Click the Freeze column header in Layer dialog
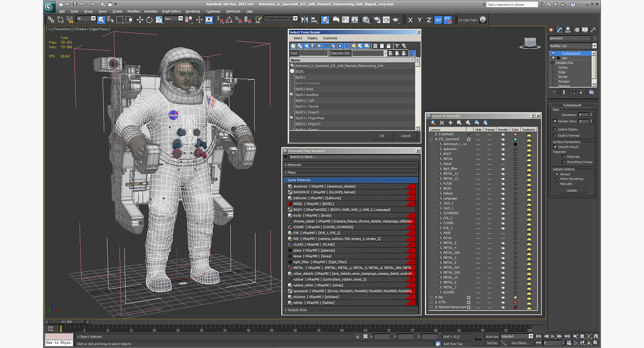The height and width of the screenshot is (348, 644). click(490, 130)
